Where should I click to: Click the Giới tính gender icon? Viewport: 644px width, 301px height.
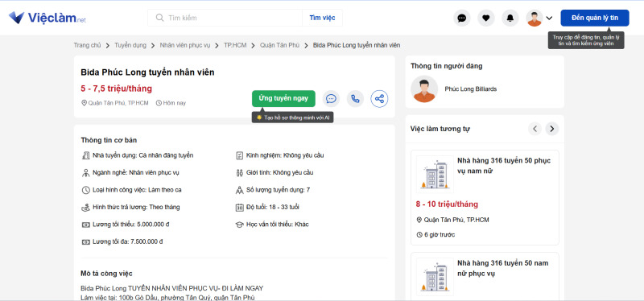click(x=239, y=172)
